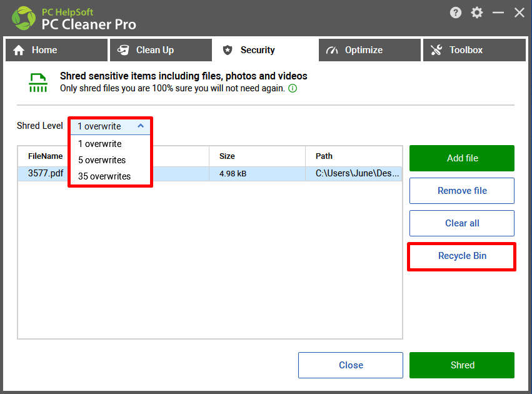This screenshot has width=532, height=394.
Task: Open the Toolbox tab
Action: pyautogui.click(x=474, y=50)
